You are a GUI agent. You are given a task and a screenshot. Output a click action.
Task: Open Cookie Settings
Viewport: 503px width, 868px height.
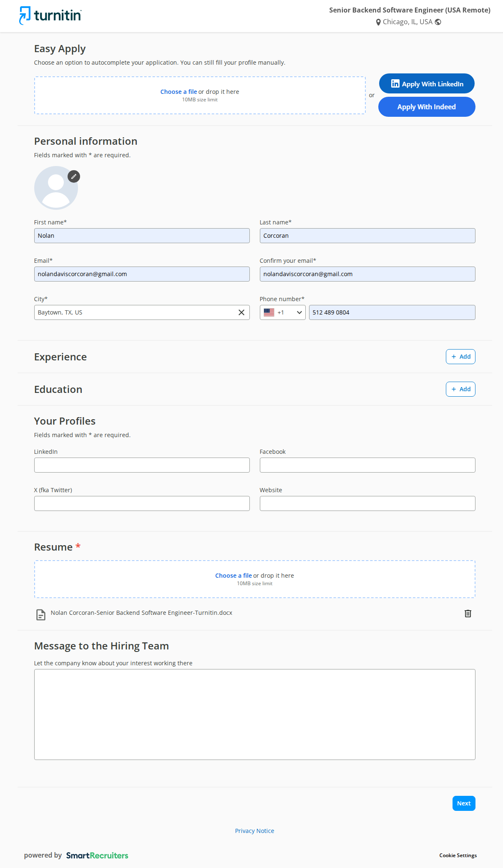[x=458, y=855]
